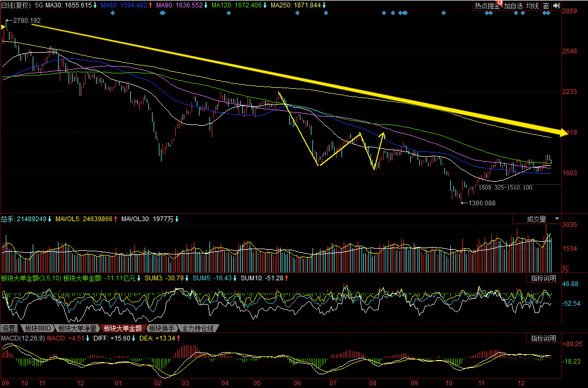588x388 pixels.
Task: Open 指标说明 for the MACD panel
Action: (543, 338)
